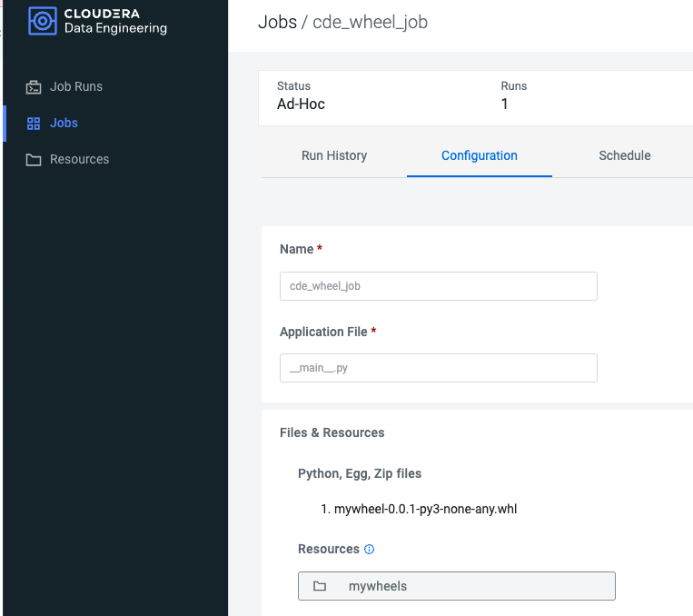Focus the Name input field
The height and width of the screenshot is (616, 693).
tap(438, 286)
